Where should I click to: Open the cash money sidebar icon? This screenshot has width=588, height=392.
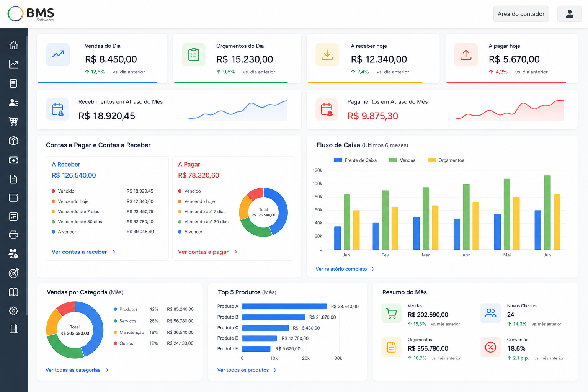[x=13, y=160]
